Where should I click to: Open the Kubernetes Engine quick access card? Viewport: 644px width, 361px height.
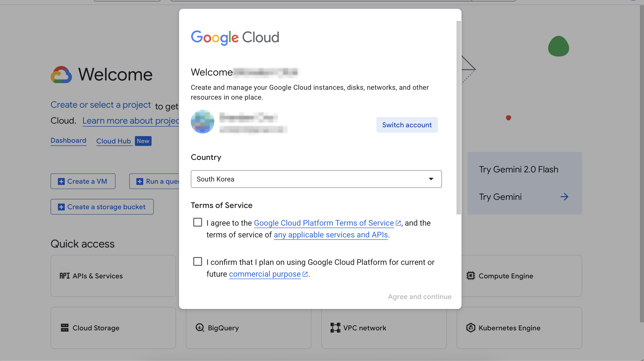pos(519,328)
